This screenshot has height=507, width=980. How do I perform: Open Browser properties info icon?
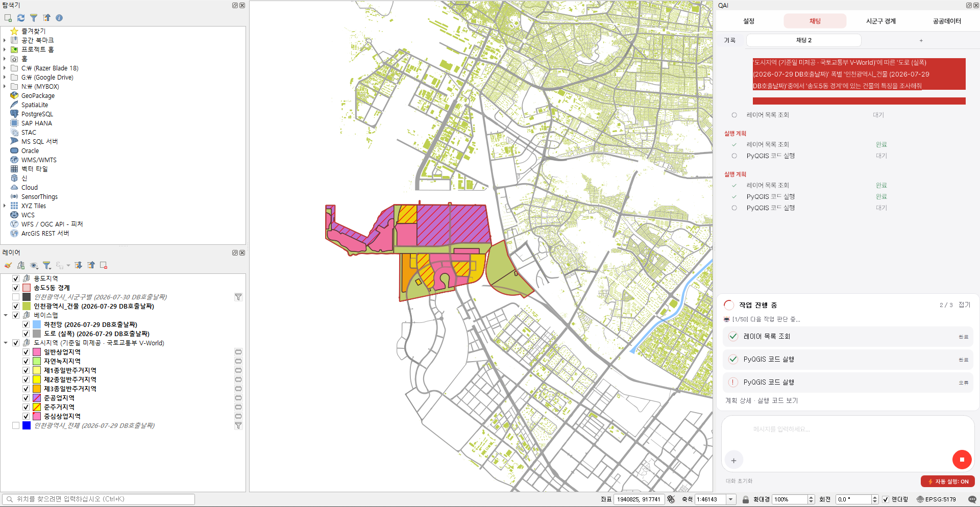tap(59, 18)
